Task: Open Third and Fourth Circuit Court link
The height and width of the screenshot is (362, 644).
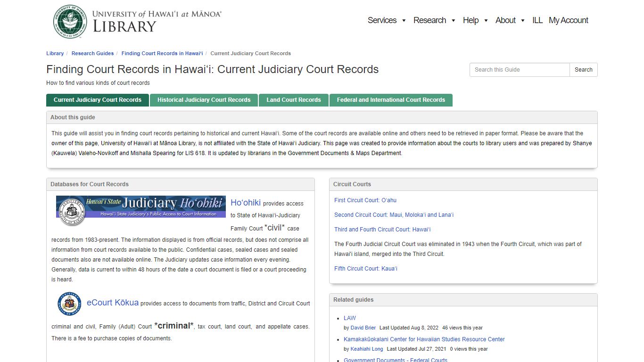Action: [x=382, y=230]
